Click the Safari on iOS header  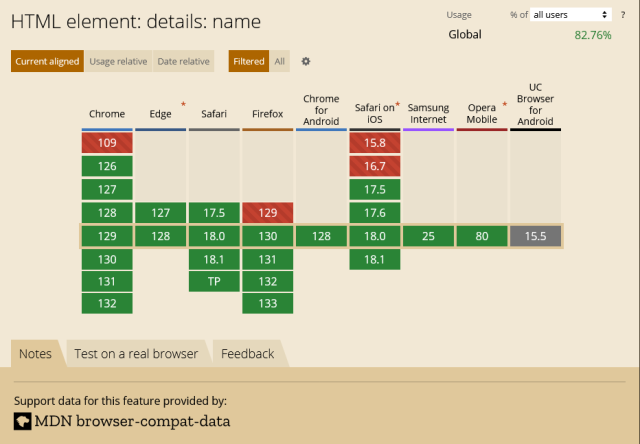point(375,113)
